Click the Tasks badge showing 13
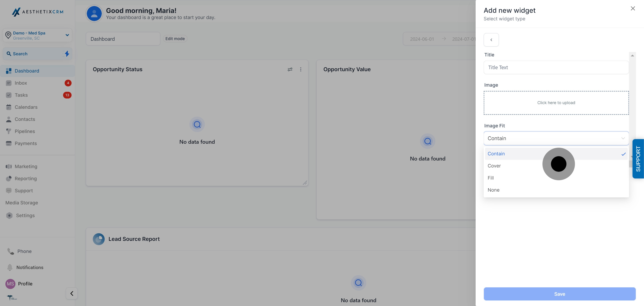 coord(67,95)
